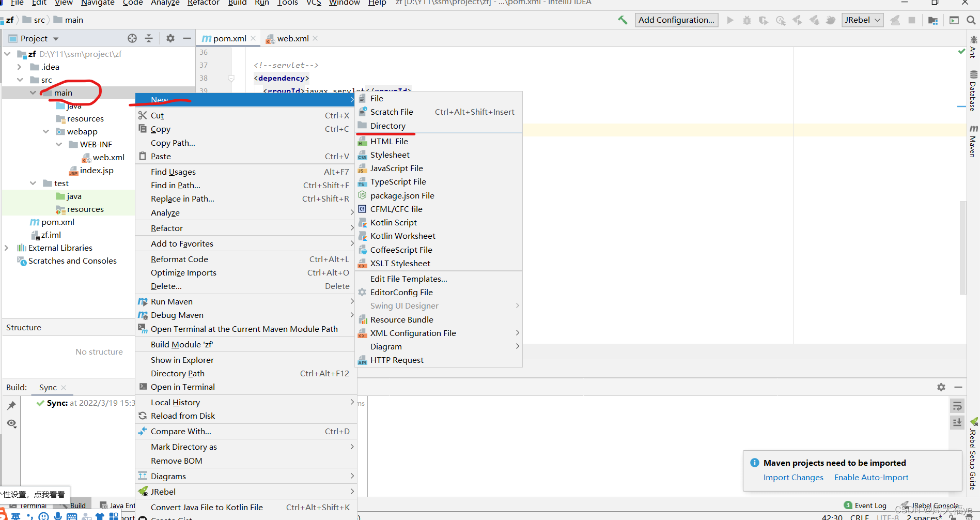This screenshot has width=980, height=520.
Task: Collapse the test folder
Action: [x=33, y=183]
